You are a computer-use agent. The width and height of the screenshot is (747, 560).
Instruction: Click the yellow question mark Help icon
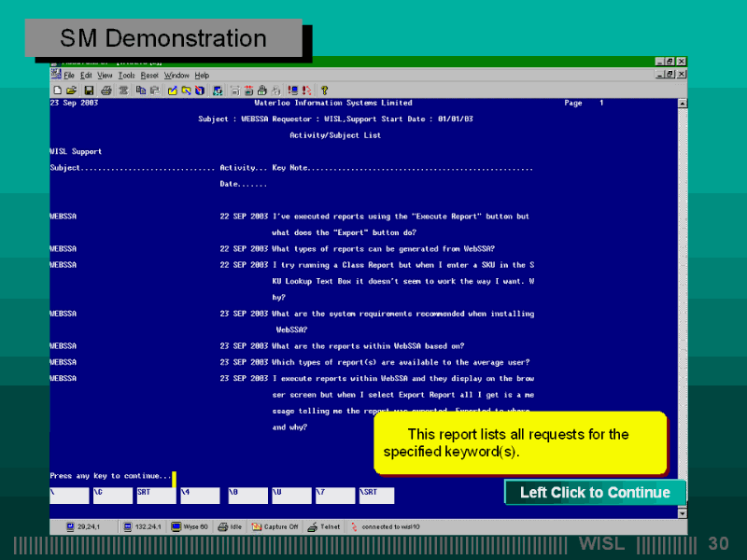[324, 91]
